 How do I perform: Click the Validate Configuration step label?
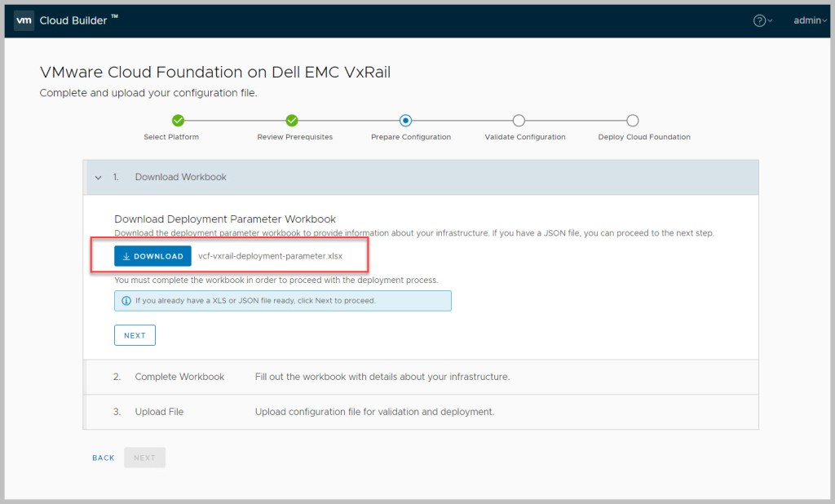tap(525, 137)
